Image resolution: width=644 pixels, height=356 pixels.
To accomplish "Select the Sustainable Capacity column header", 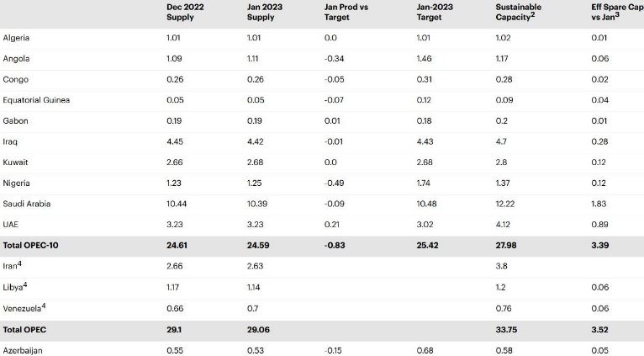I will [x=519, y=13].
